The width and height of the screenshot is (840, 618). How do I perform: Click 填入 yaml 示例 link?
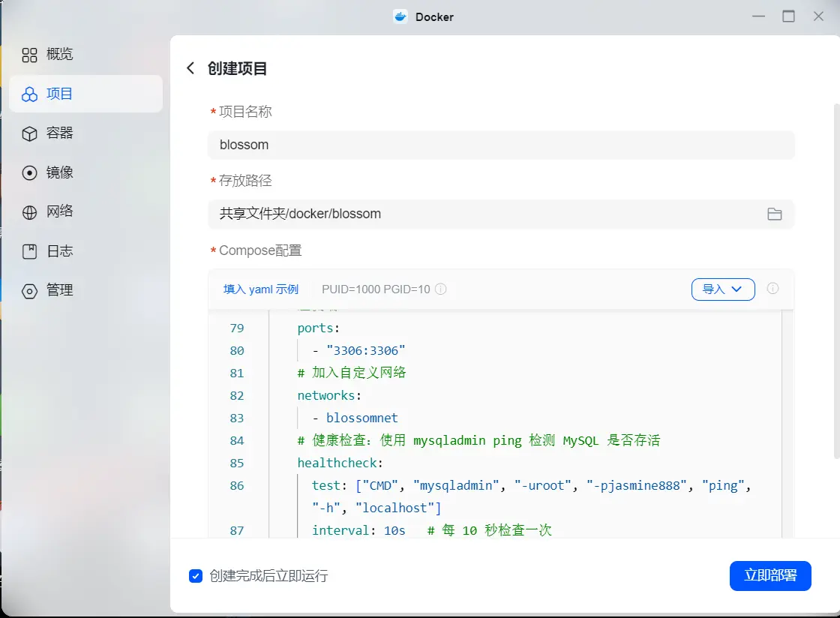click(261, 289)
